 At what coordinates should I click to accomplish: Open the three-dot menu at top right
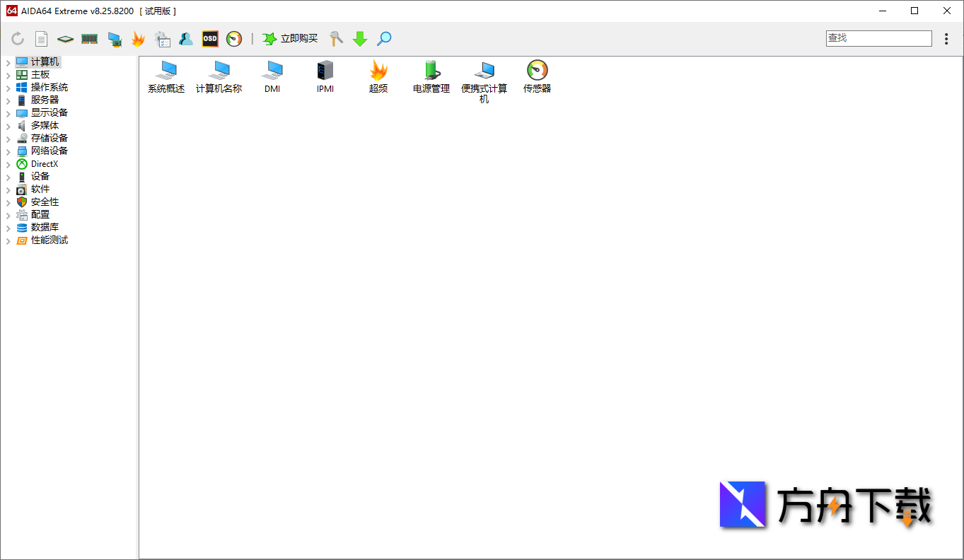click(x=946, y=39)
